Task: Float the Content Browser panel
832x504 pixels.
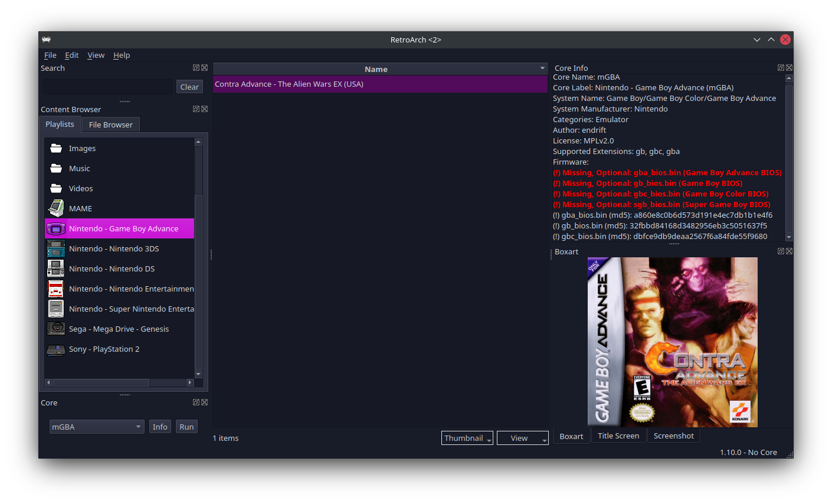Action: (x=196, y=109)
